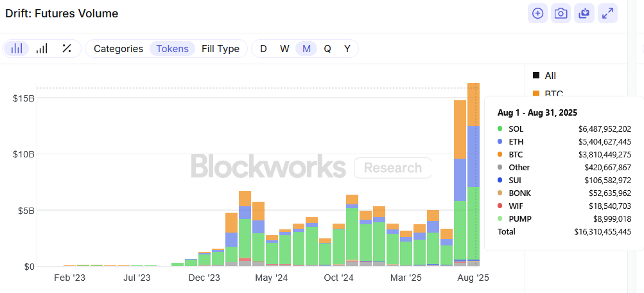Click the BTC value $3,810,449,275
Screen dimensions: 644x293
[x=605, y=154]
